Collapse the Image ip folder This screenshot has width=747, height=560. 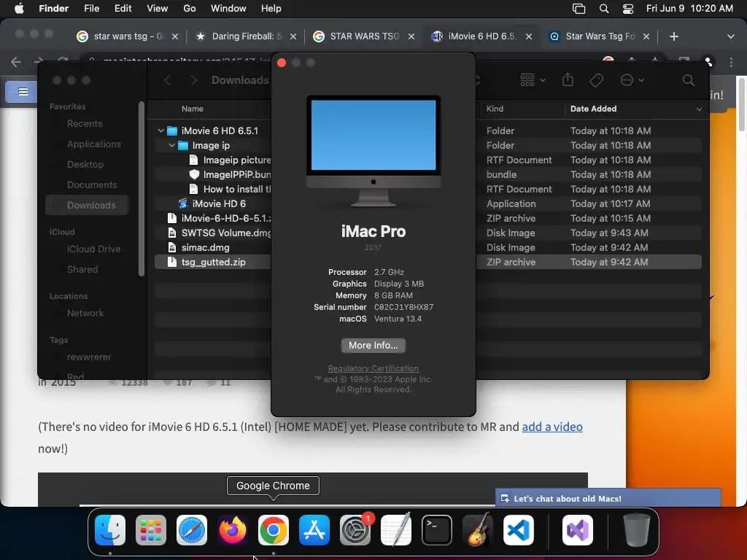click(x=171, y=145)
